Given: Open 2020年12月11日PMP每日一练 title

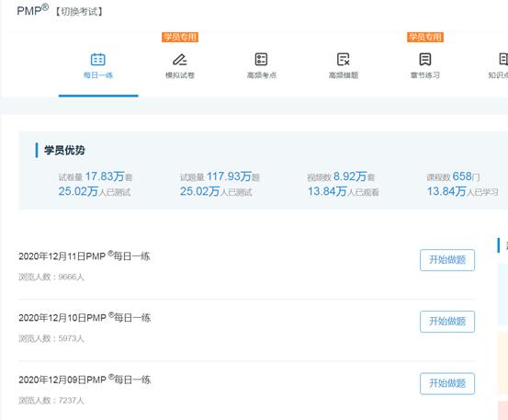Looking at the screenshot, I should (x=85, y=256).
